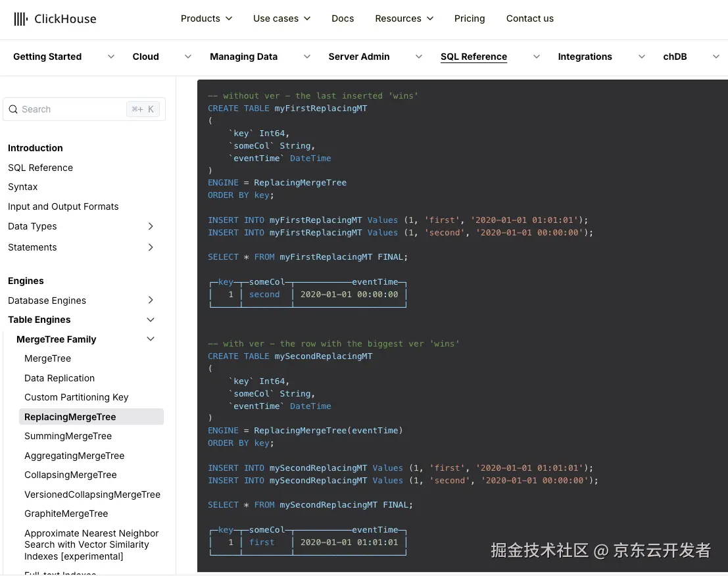Expand the Data Types arrow
The width and height of the screenshot is (728, 576).
click(151, 226)
